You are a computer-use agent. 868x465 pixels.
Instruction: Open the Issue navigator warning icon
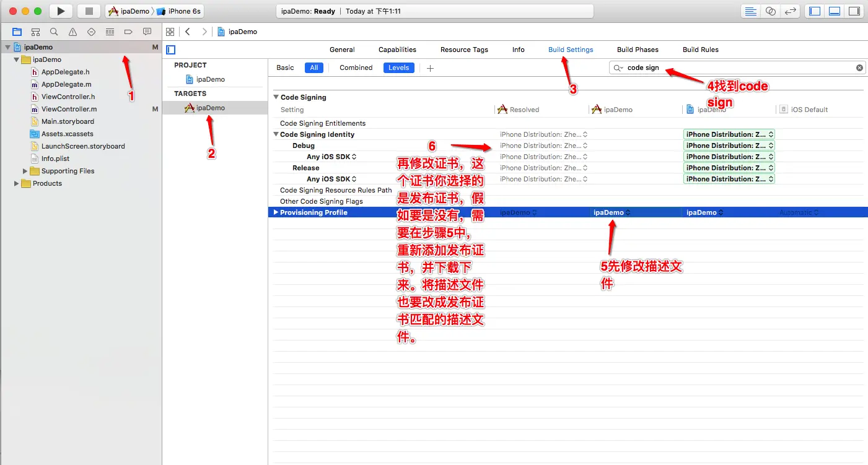72,32
